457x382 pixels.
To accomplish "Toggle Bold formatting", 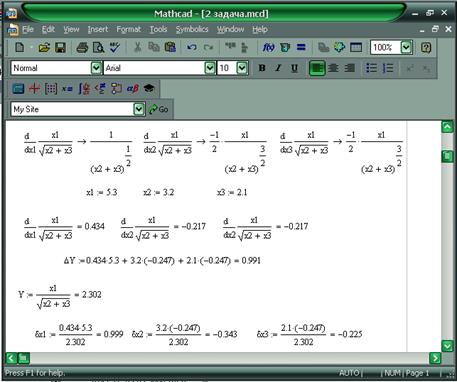I will click(x=262, y=68).
